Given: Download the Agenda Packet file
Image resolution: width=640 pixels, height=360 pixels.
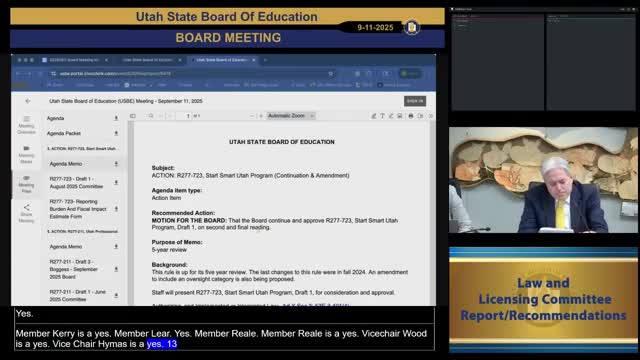Looking at the screenshot, I should pyautogui.click(x=116, y=133).
